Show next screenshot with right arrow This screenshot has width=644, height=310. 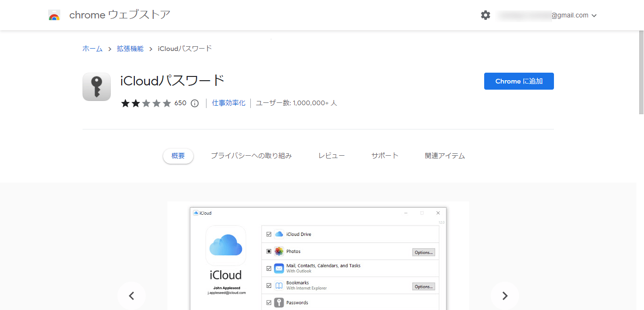point(505,296)
